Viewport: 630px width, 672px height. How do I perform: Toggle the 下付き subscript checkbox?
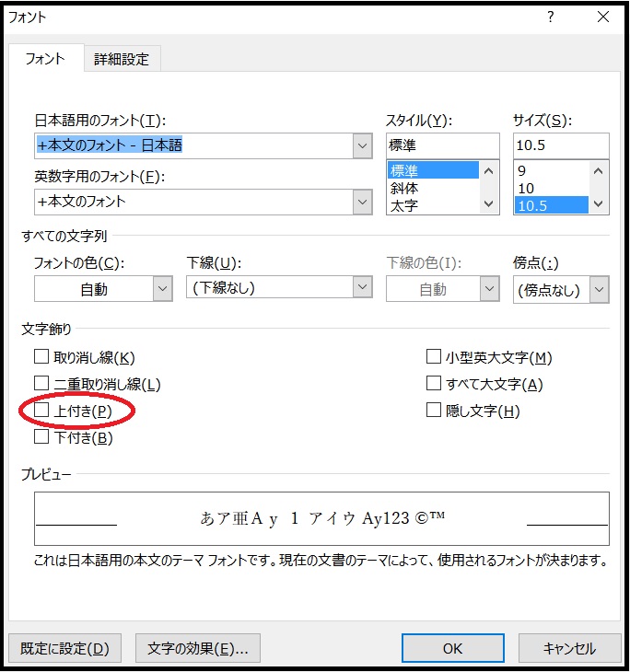(41, 437)
